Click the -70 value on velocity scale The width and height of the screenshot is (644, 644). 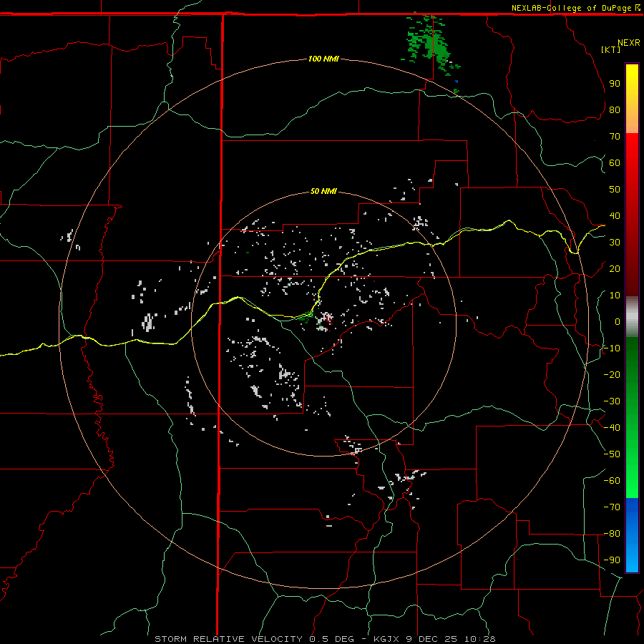click(x=612, y=507)
